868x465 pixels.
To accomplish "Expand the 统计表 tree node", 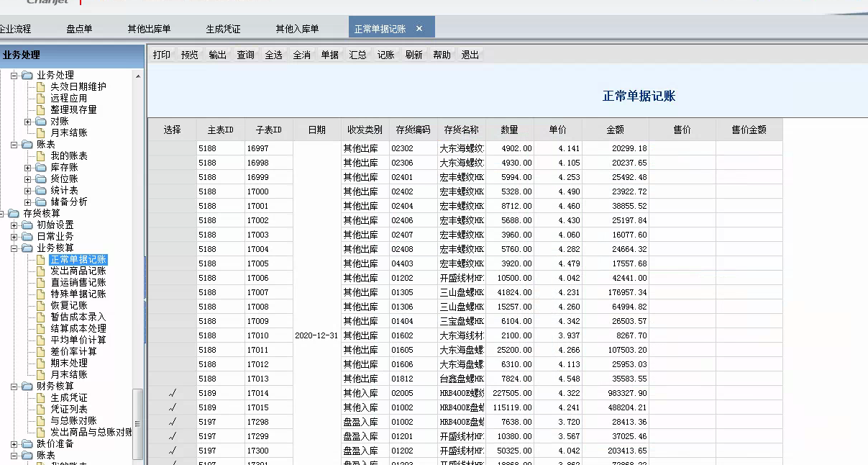I will tap(28, 190).
